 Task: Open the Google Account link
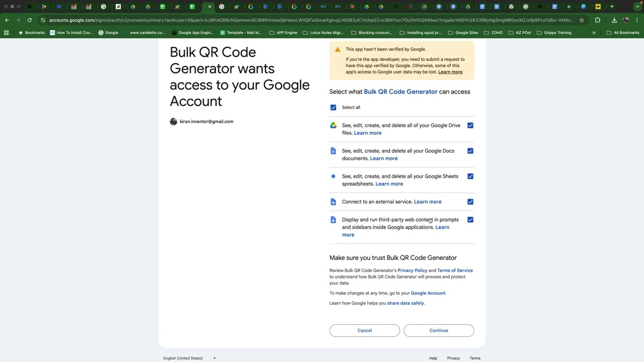[x=428, y=293]
